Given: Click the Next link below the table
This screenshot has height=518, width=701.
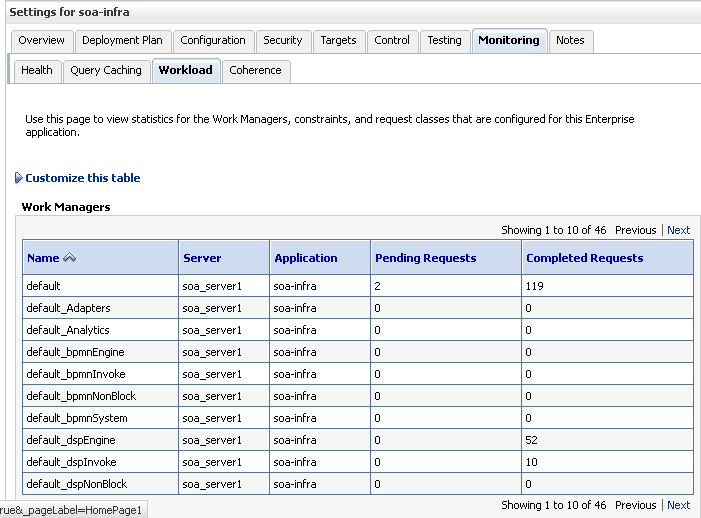Looking at the screenshot, I should coord(678,505).
